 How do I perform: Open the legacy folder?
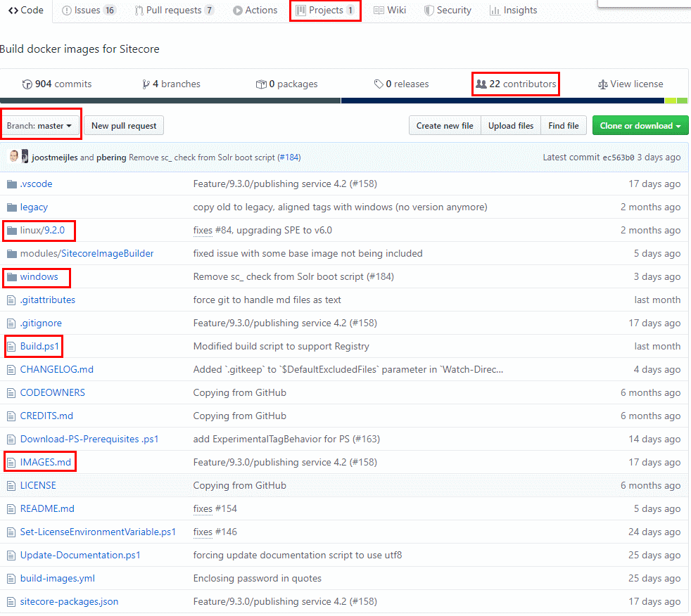tap(34, 207)
